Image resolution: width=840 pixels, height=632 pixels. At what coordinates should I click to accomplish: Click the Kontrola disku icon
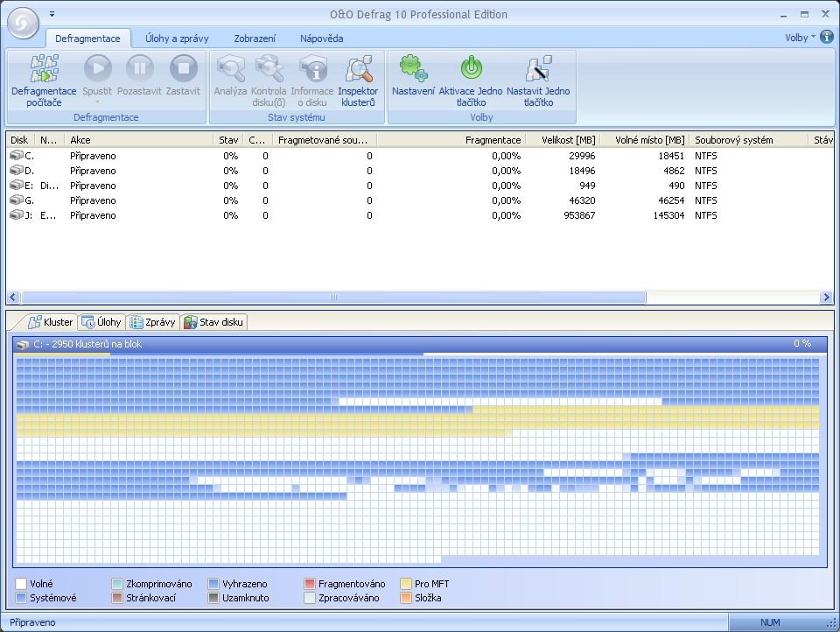click(x=269, y=68)
